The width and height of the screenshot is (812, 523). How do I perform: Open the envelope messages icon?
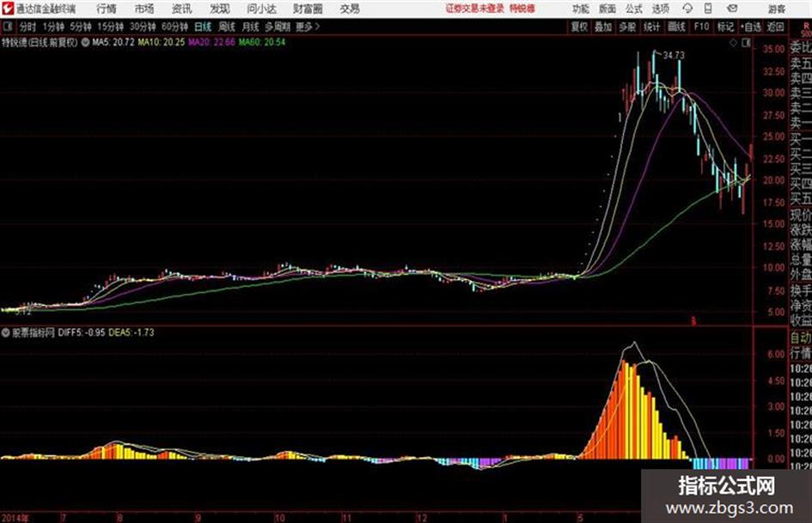click(732, 9)
